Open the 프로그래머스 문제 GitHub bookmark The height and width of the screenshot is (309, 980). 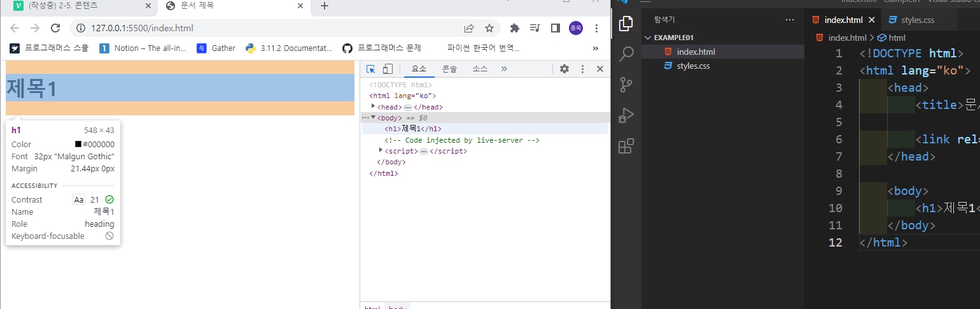(x=382, y=48)
